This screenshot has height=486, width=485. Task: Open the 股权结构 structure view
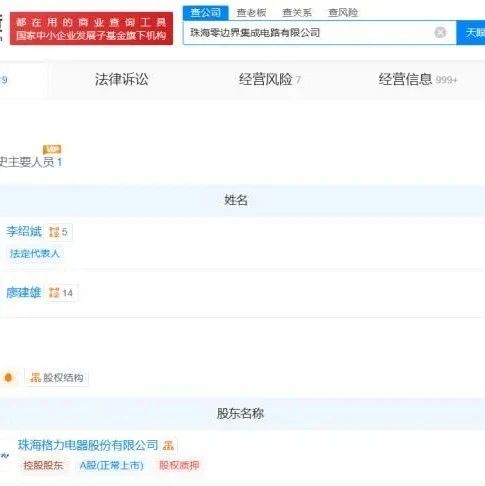57,378
